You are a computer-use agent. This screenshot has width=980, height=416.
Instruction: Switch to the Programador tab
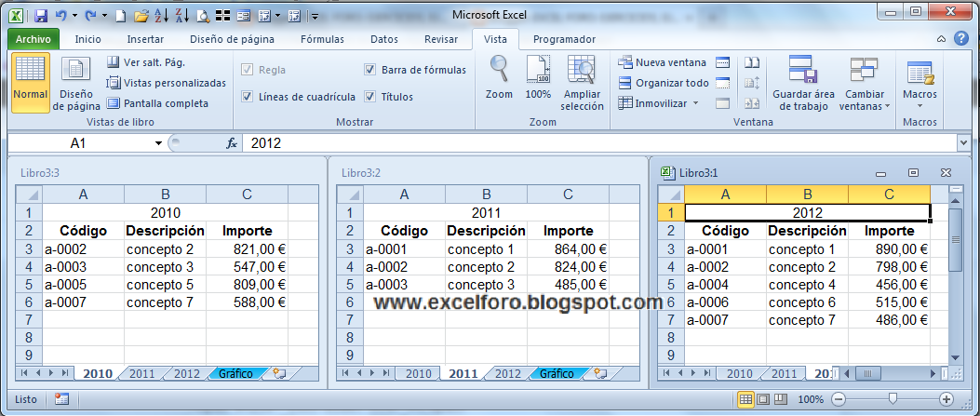point(564,39)
